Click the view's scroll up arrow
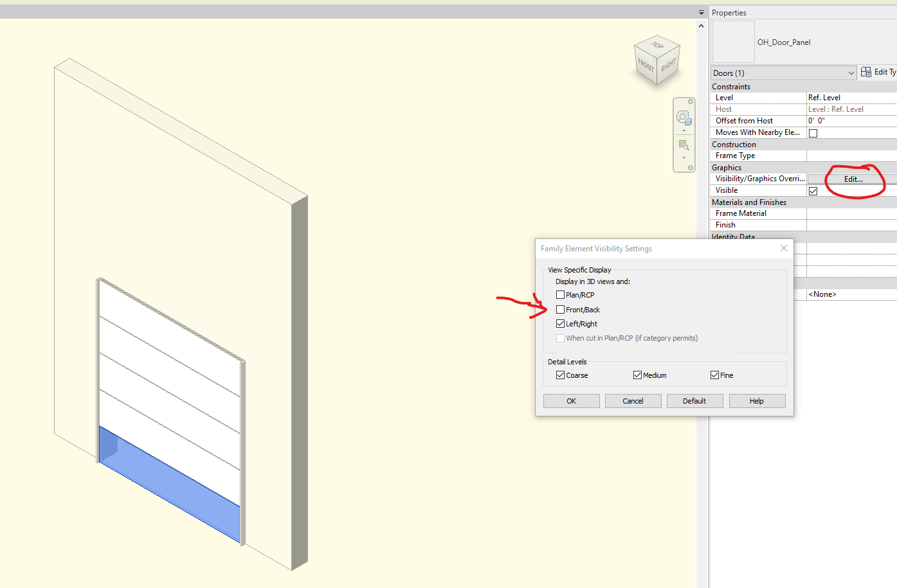Image resolution: width=897 pixels, height=588 pixels. [702, 26]
